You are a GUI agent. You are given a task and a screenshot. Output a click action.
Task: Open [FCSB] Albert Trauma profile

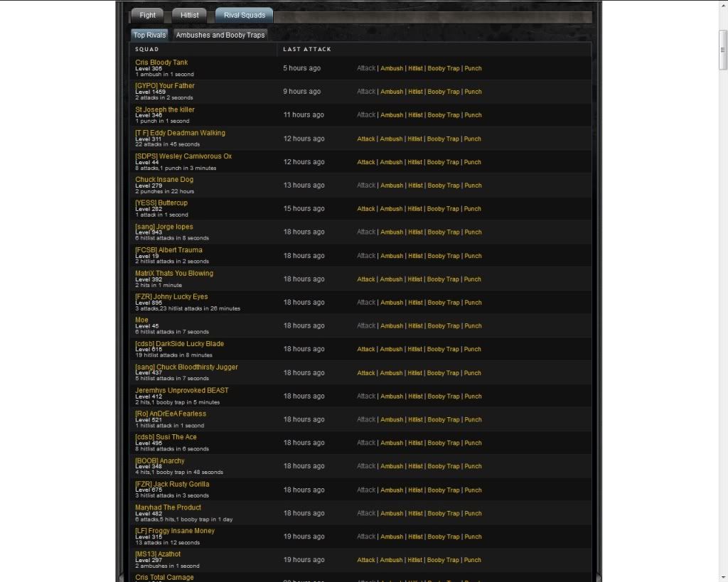coord(168,249)
